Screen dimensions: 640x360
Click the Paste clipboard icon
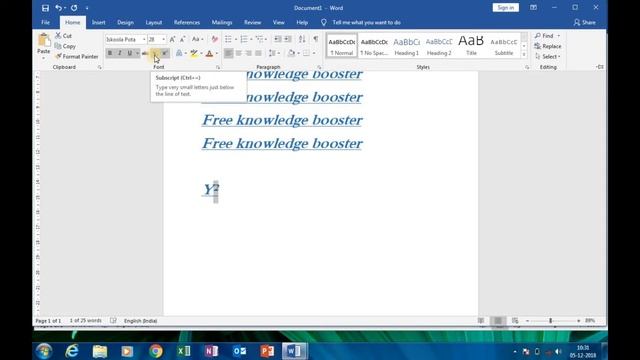[44, 41]
